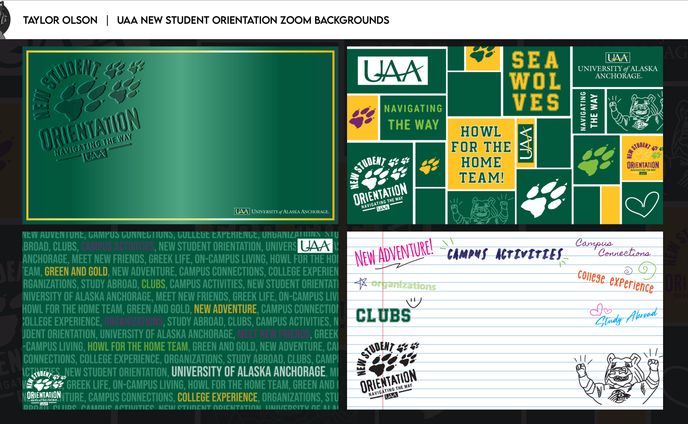Click the vertical UAA logo on gold tile
688x424 pixels.
pyautogui.click(x=526, y=143)
